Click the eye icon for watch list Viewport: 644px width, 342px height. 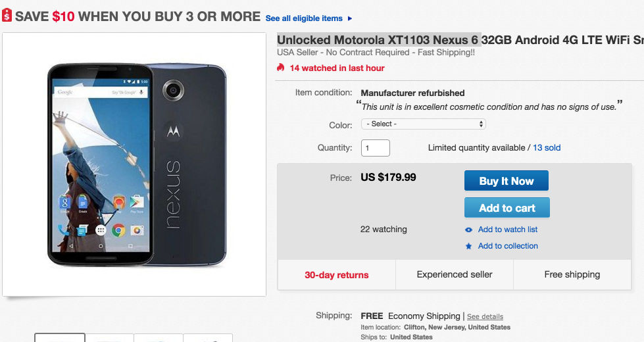(468, 230)
